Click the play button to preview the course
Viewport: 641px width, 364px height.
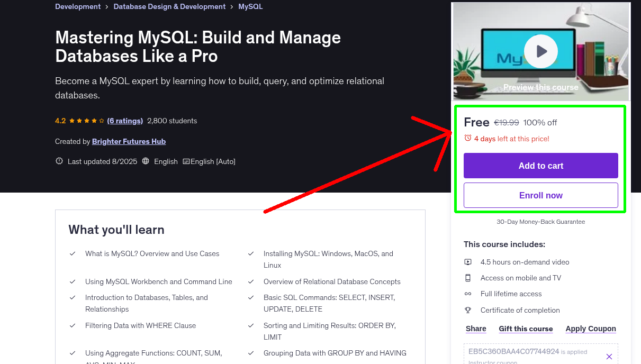click(x=540, y=51)
